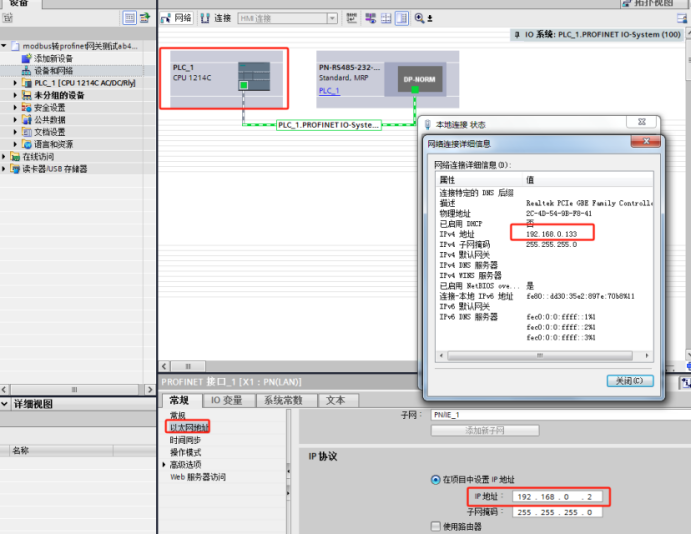This screenshot has width=692, height=535.
Task: Select 操作模式 in properties navigation
Action: [x=185, y=452]
